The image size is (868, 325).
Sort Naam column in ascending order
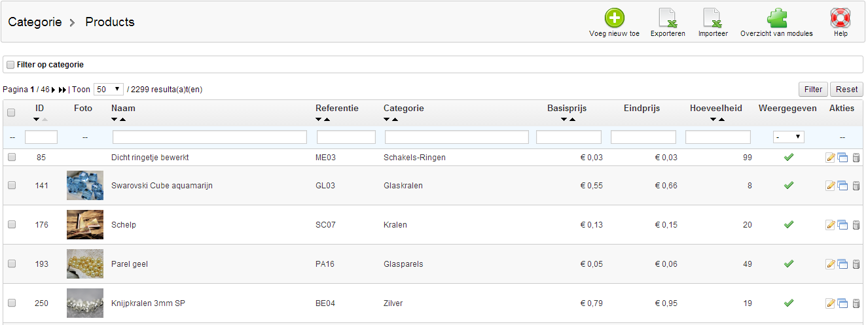pos(122,120)
